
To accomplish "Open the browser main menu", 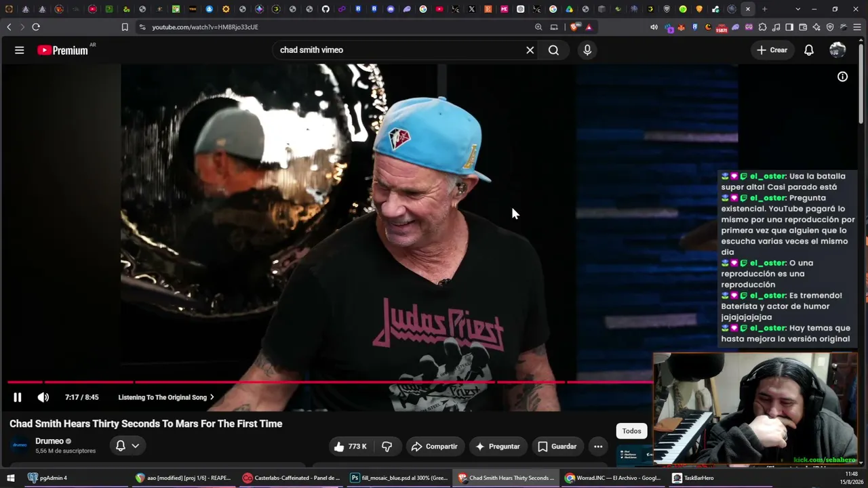I will coord(857,27).
